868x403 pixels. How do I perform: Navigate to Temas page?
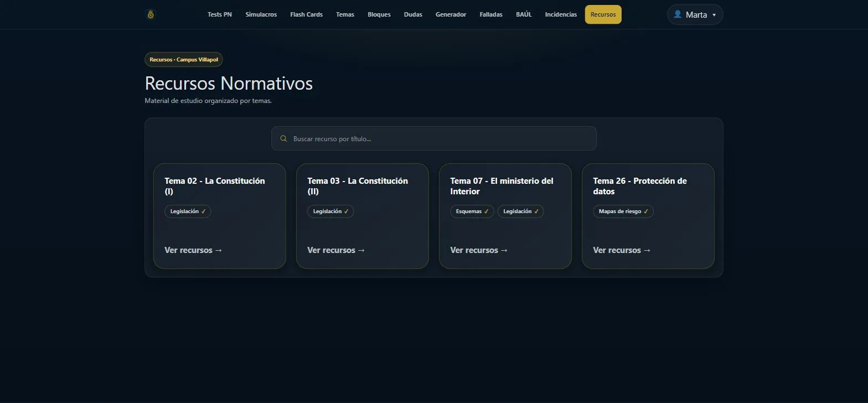pyautogui.click(x=345, y=14)
